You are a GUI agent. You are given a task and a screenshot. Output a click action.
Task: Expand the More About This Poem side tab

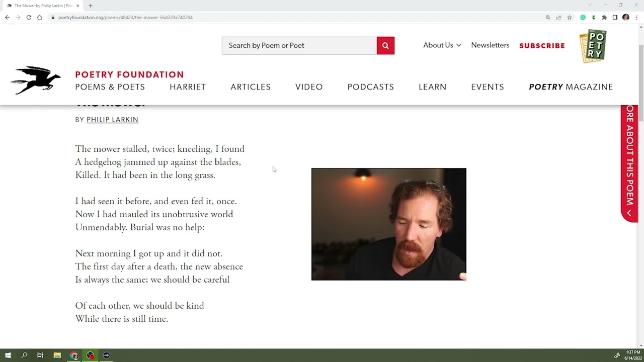[629, 163]
